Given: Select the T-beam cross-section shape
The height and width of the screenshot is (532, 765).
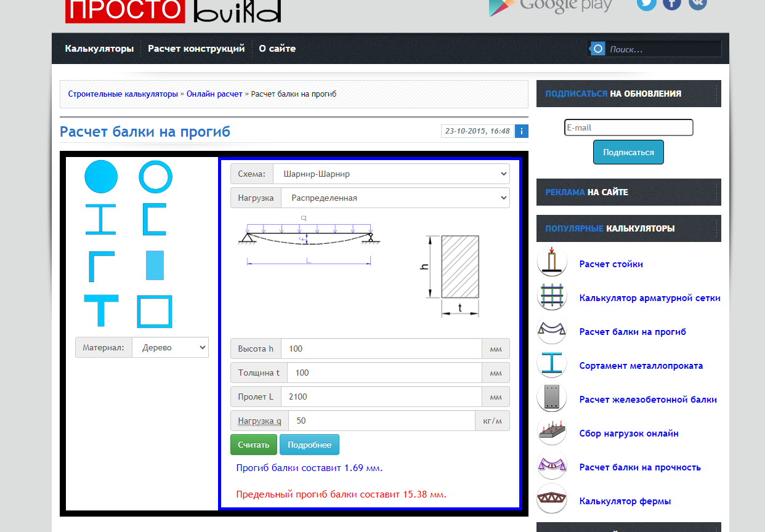Looking at the screenshot, I should (x=100, y=311).
